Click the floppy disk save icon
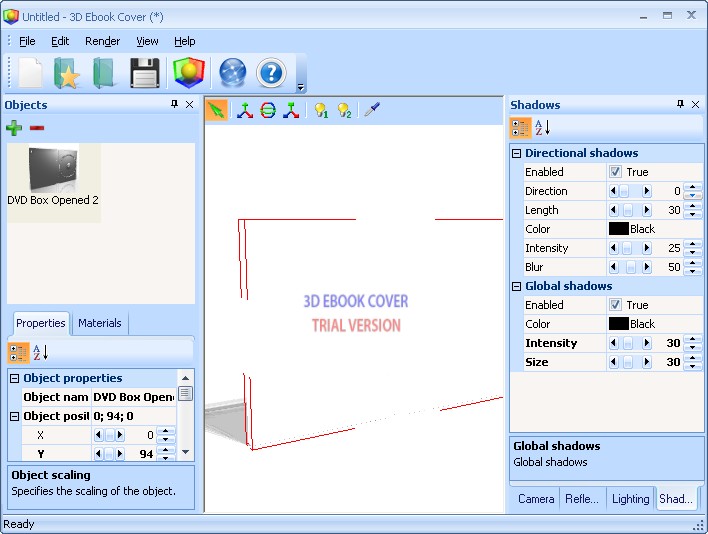 (x=145, y=73)
